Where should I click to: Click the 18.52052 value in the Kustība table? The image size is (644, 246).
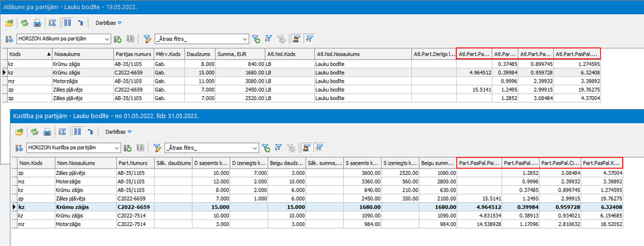point(602,224)
